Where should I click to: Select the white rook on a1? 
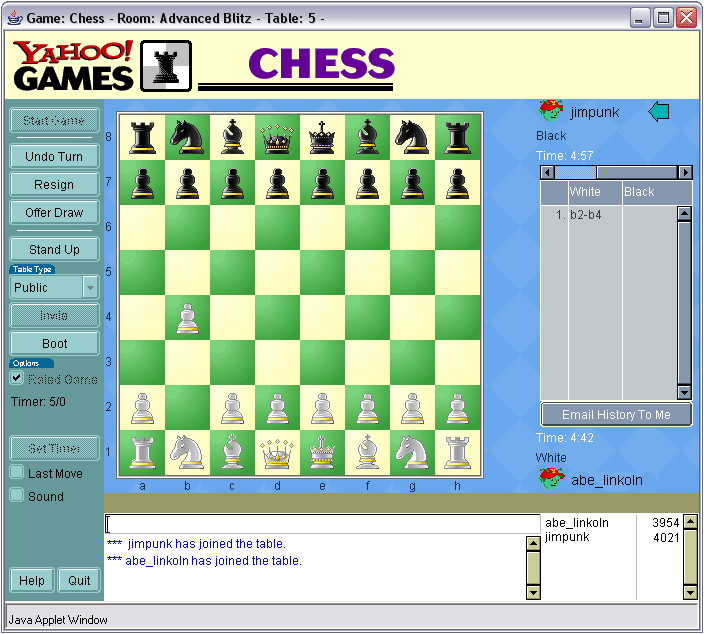click(142, 453)
